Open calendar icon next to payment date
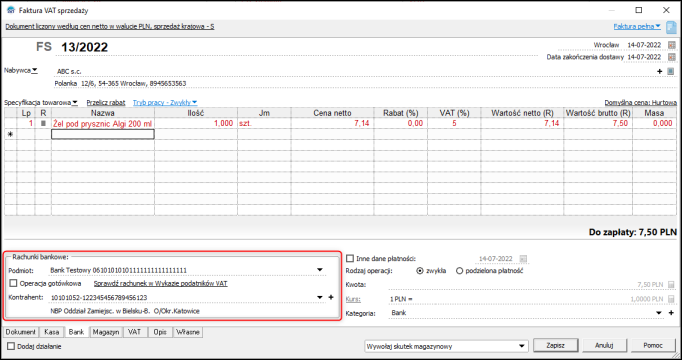The height and width of the screenshot is (360, 682). (523, 259)
